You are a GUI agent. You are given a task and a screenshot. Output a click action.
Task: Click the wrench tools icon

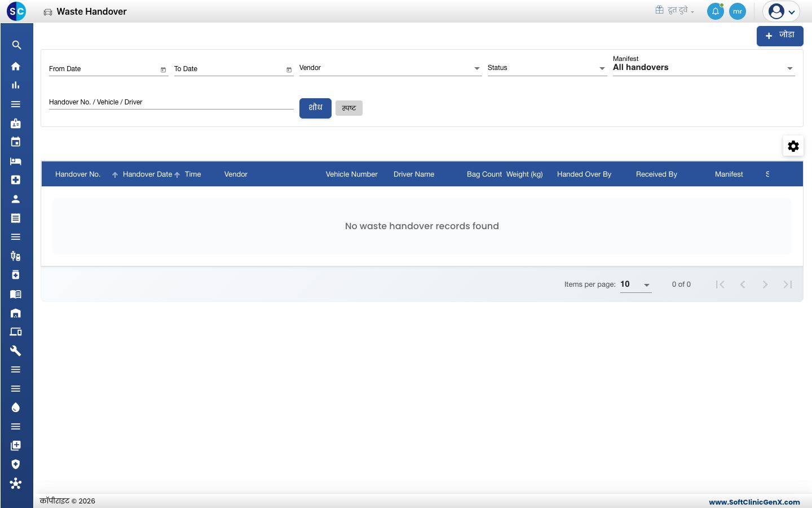coord(16,351)
